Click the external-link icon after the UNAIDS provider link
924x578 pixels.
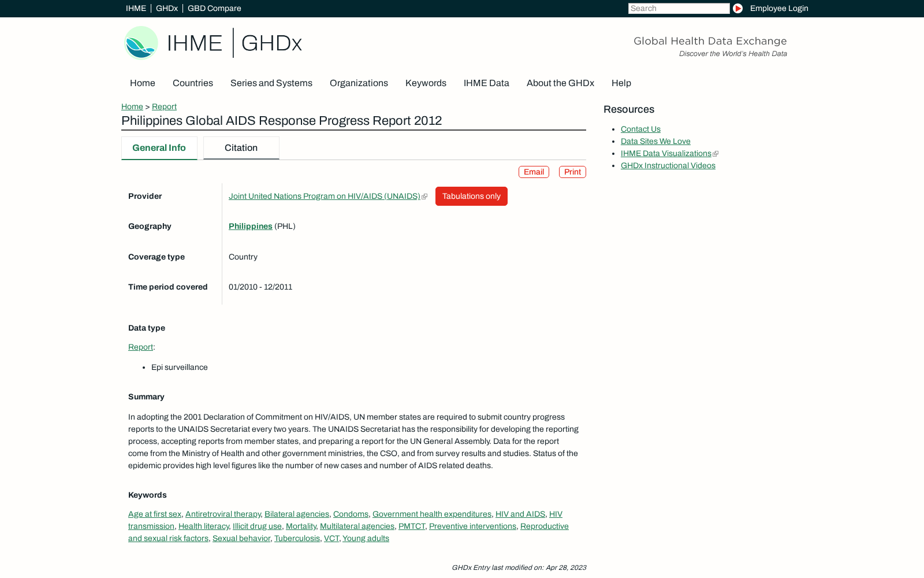(424, 197)
